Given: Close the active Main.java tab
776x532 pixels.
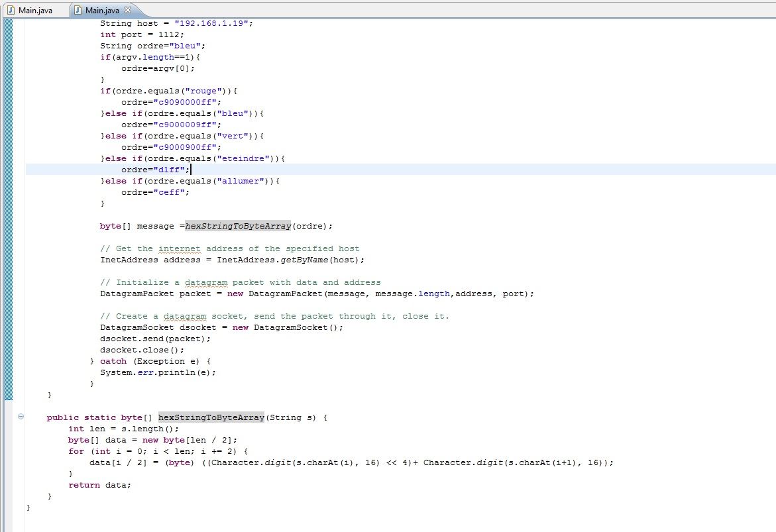Looking at the screenshot, I should [128, 9].
